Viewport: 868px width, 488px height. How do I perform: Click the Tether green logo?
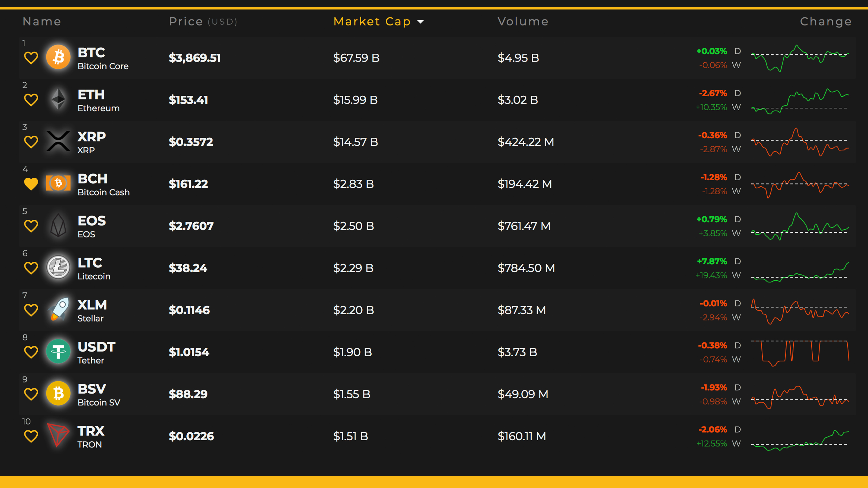point(58,351)
